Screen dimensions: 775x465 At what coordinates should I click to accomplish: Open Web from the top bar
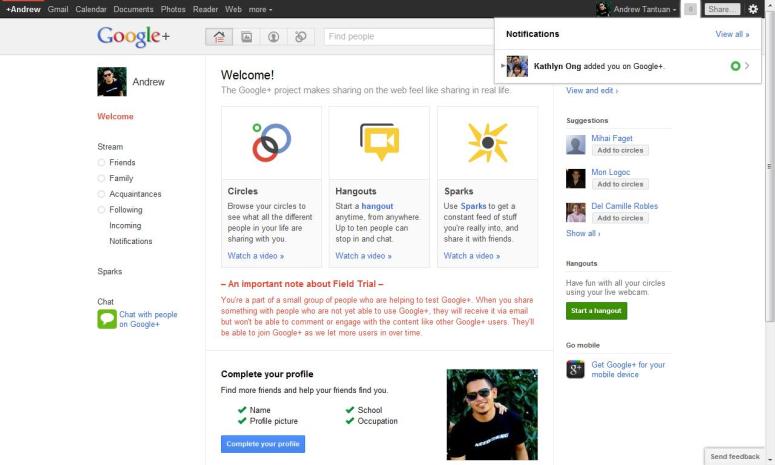[233, 9]
